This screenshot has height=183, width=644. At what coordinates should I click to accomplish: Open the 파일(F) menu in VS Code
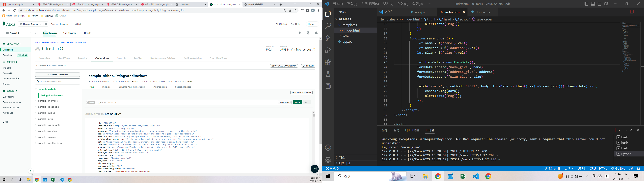338,4
